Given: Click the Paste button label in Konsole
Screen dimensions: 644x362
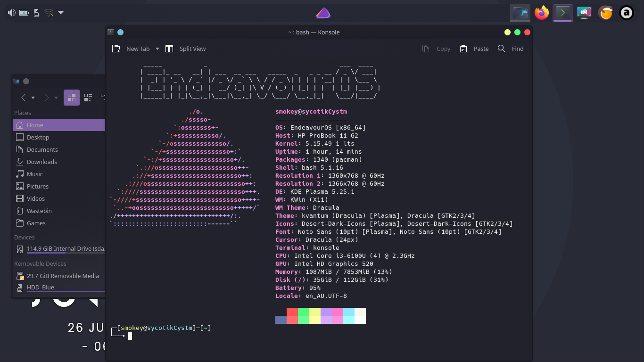Looking at the screenshot, I should pyautogui.click(x=481, y=49).
